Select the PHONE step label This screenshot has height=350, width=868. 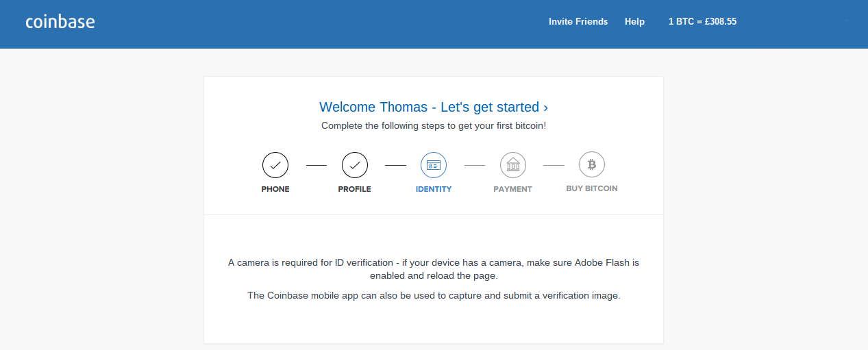(275, 189)
